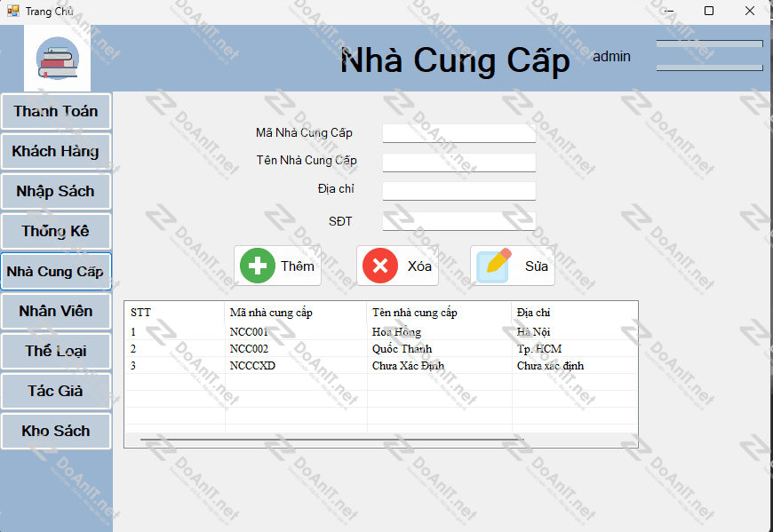This screenshot has width=773, height=532.
Task: Open the Thanh Toán page
Action: [56, 112]
